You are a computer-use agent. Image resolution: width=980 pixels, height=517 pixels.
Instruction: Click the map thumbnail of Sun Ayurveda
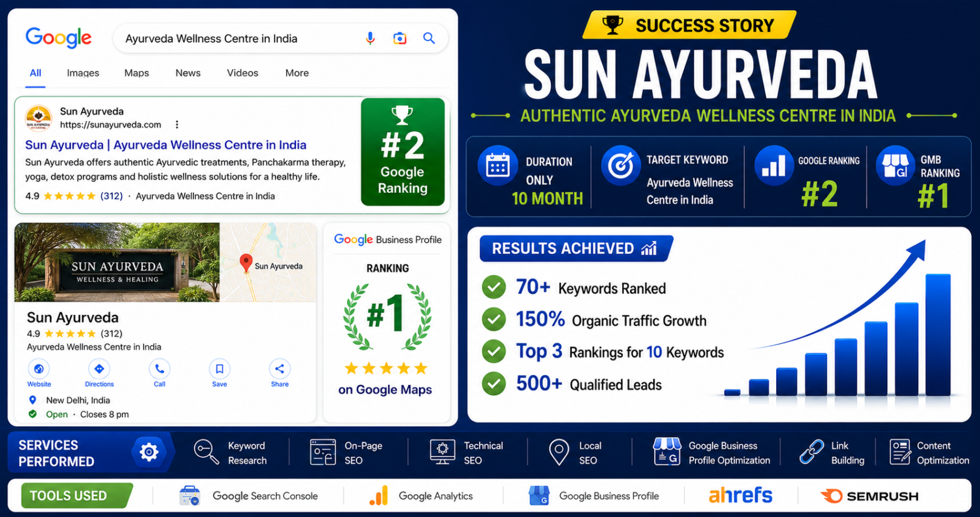click(268, 262)
